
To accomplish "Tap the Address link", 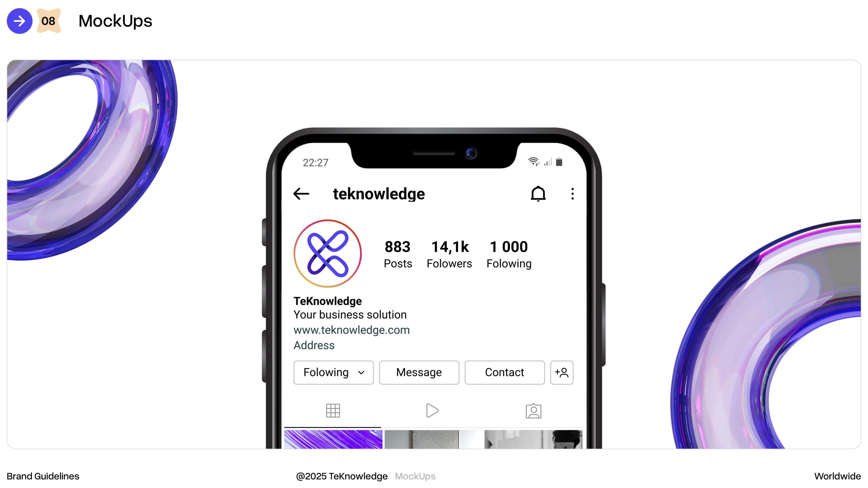I will tap(314, 345).
